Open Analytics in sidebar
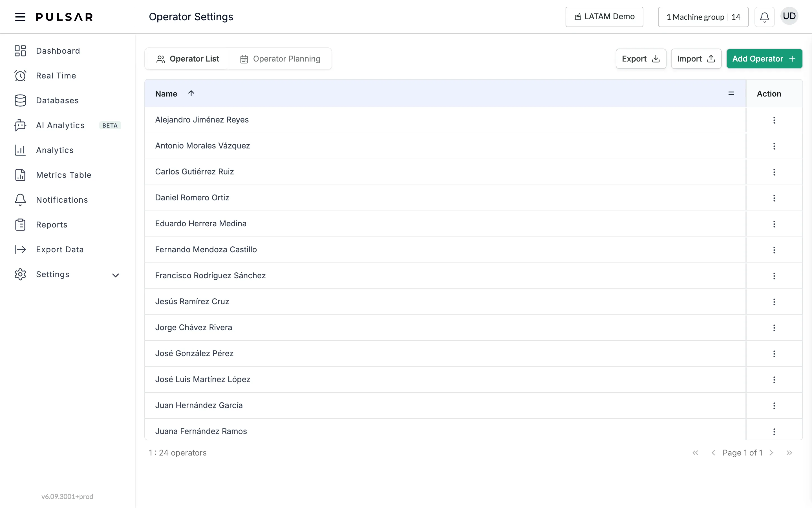Image resolution: width=812 pixels, height=508 pixels. [44, 150]
